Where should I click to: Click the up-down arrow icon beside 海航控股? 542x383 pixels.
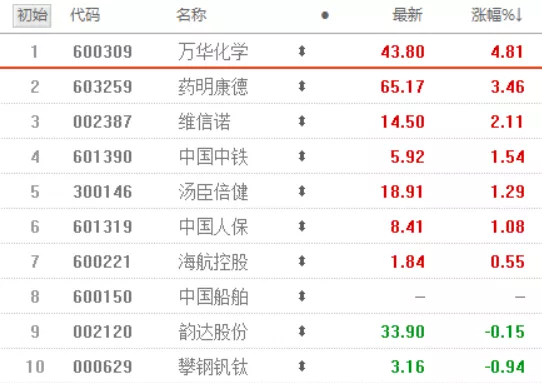tap(302, 261)
